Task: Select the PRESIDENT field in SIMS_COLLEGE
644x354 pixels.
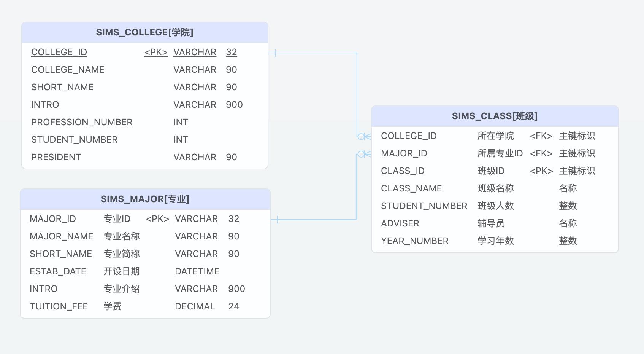Action: 56,157
